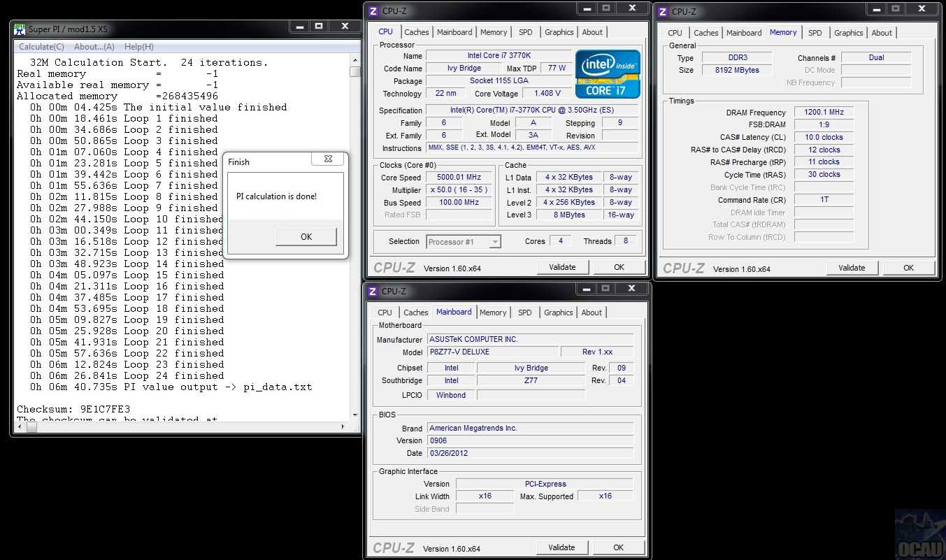Select Graphics tab in the Mainboard window
Image resolution: width=946 pixels, height=560 pixels.
tap(559, 313)
